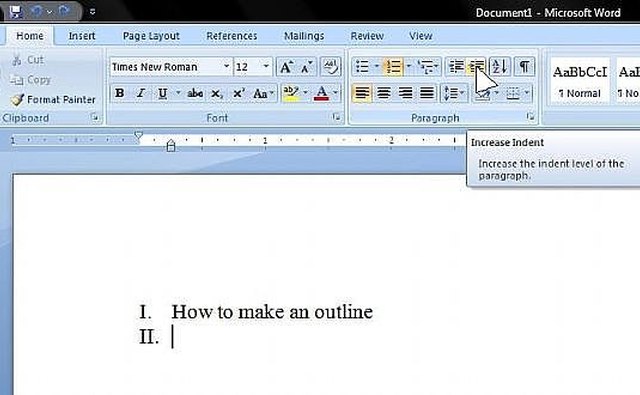Click the Hanging Indent ruler marker
This screenshot has height=395, width=640.
171,144
